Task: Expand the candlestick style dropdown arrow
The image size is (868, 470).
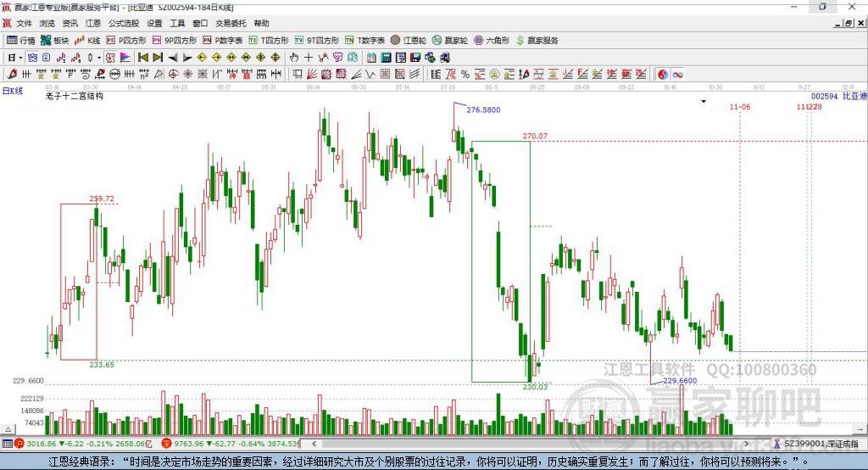Action: click(x=99, y=58)
